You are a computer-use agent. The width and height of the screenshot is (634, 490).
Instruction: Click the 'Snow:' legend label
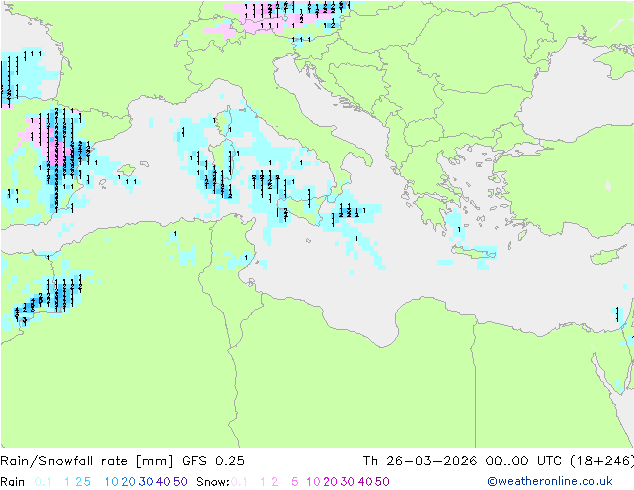coord(213,482)
